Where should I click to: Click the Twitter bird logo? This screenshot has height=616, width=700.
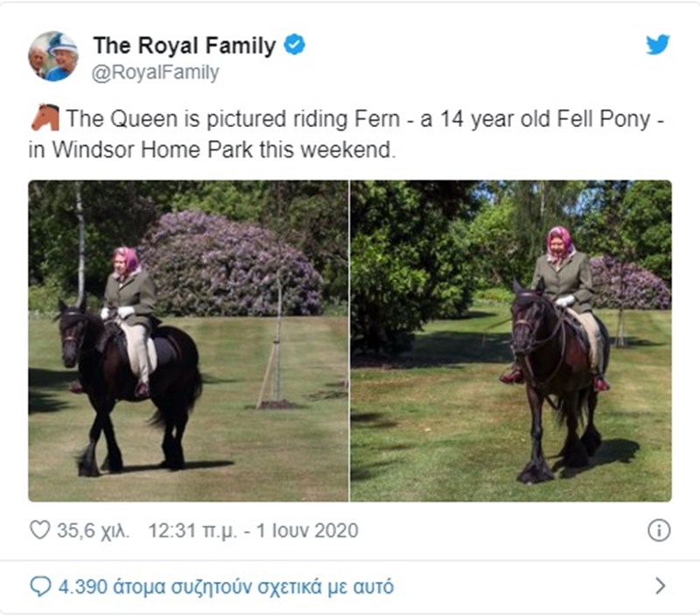[658, 45]
